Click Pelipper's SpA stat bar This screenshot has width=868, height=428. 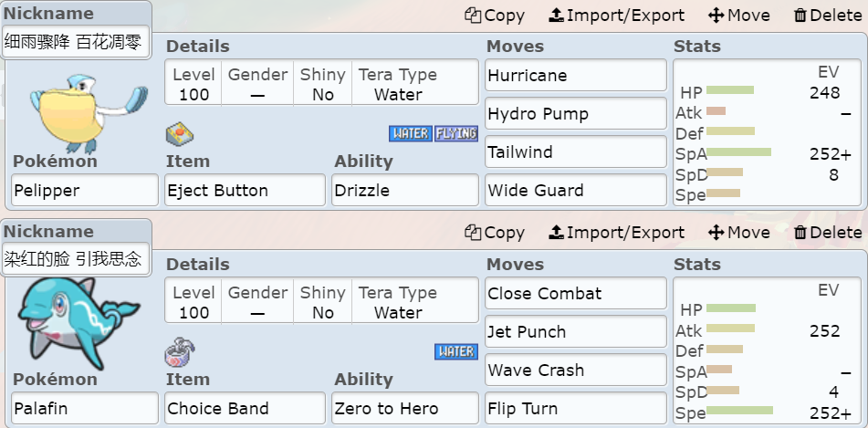click(x=738, y=152)
